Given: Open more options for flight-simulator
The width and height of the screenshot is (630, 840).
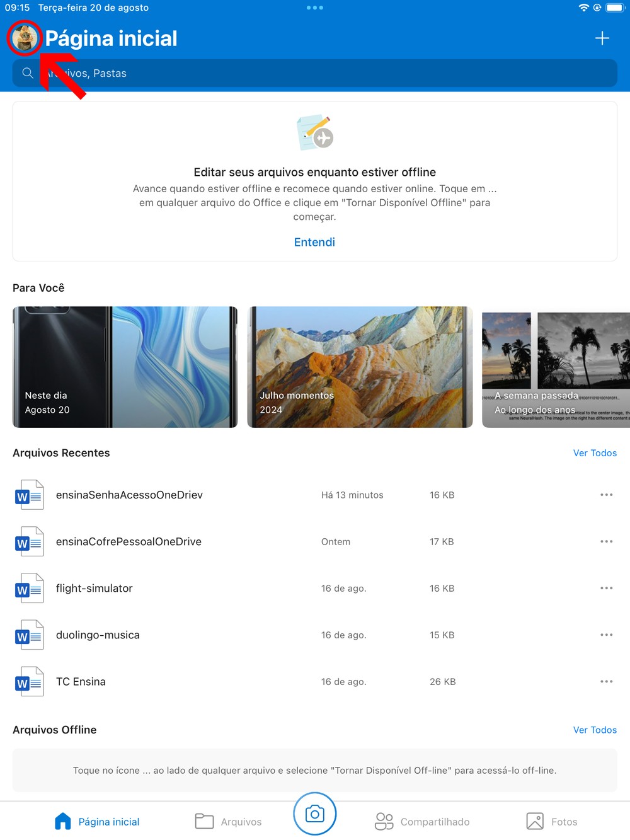Looking at the screenshot, I should point(607,588).
